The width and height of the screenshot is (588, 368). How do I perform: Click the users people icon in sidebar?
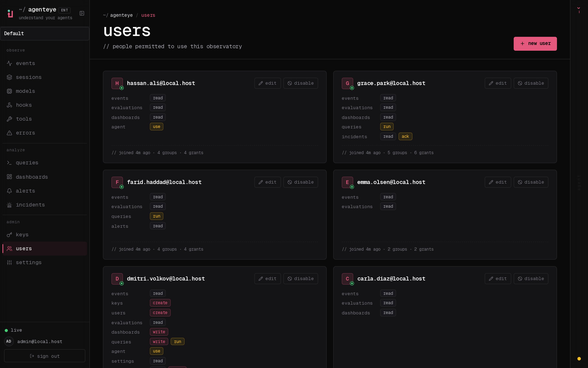(9, 248)
